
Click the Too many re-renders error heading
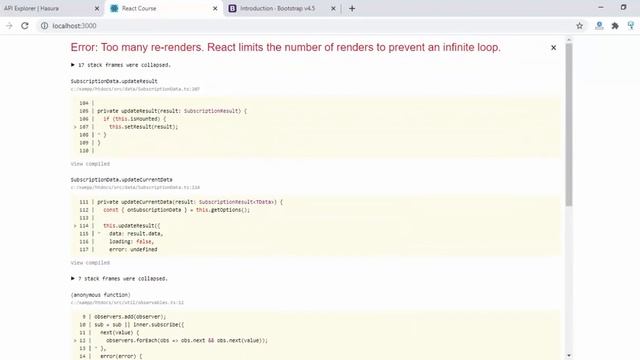click(x=286, y=47)
